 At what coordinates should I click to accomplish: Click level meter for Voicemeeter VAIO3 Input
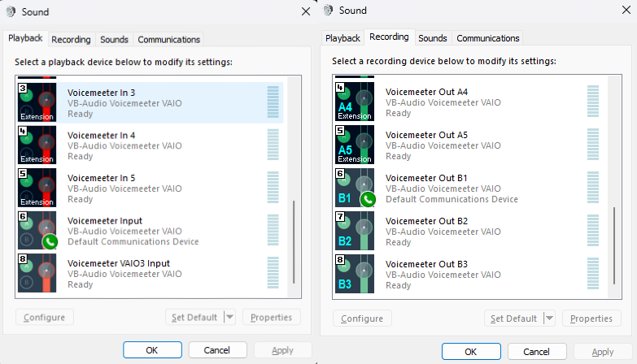pyautogui.click(x=273, y=273)
